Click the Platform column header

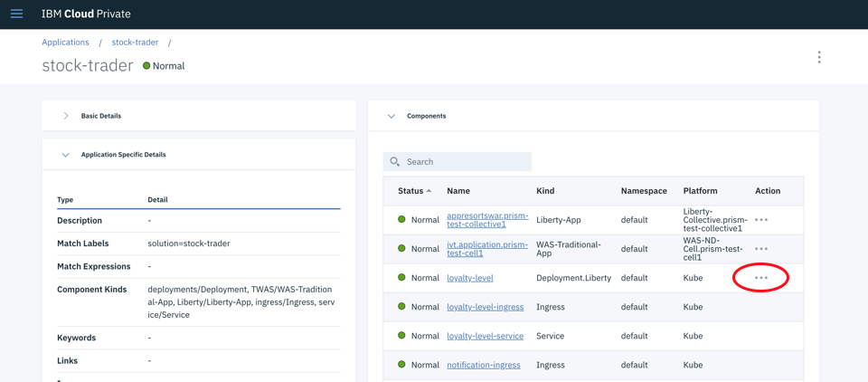[x=700, y=191]
